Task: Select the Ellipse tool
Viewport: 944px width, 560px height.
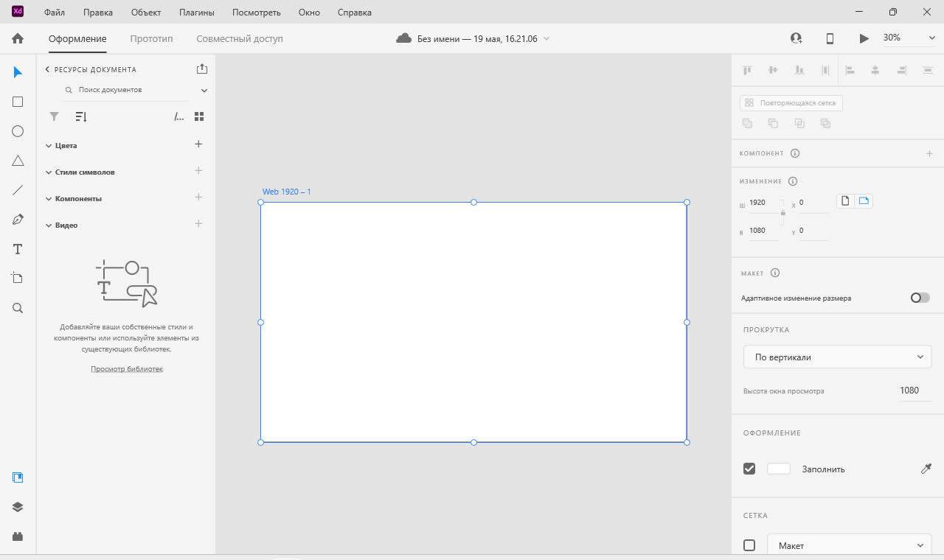Action: point(18,131)
